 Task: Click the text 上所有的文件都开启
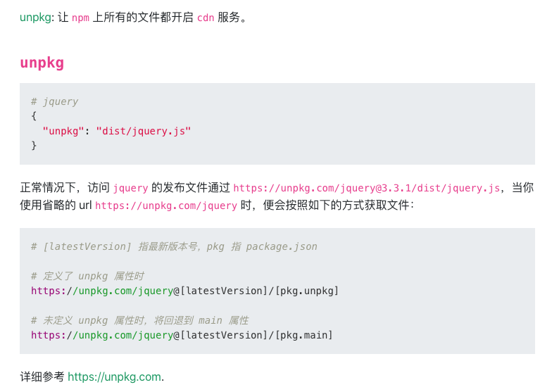143,17
